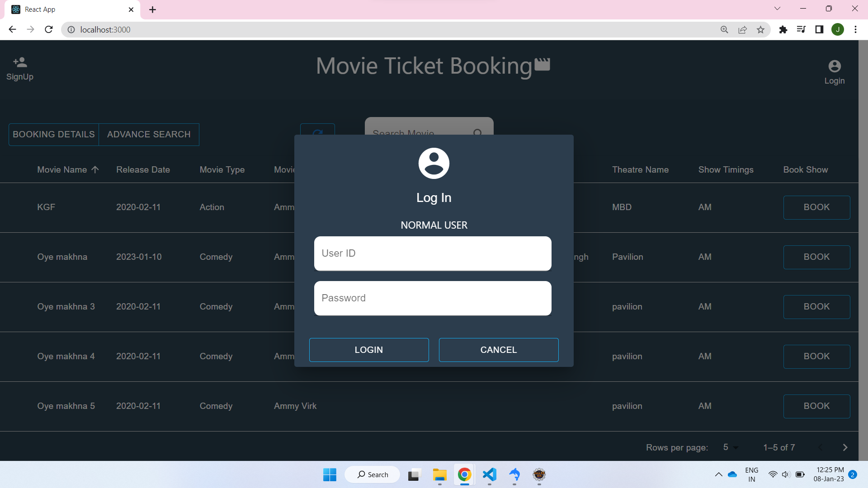The image size is (868, 488).
Task: Click the SignUp person icon
Action: [19, 62]
